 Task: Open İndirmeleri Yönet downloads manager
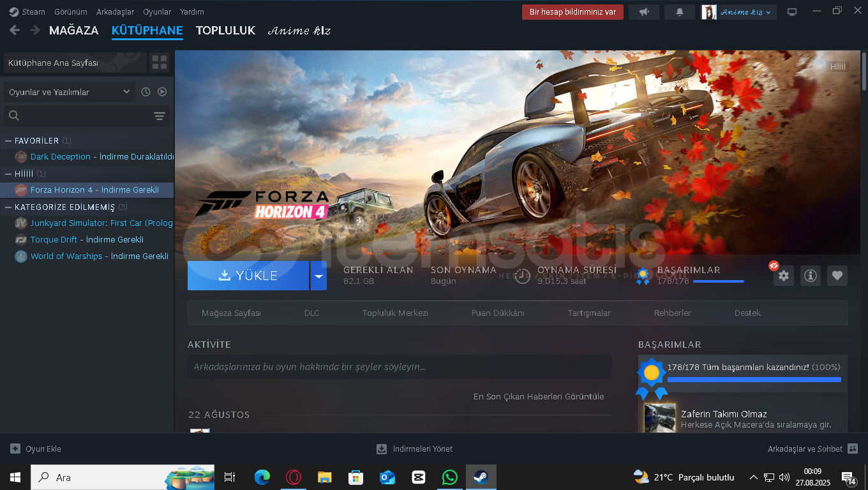click(x=415, y=449)
